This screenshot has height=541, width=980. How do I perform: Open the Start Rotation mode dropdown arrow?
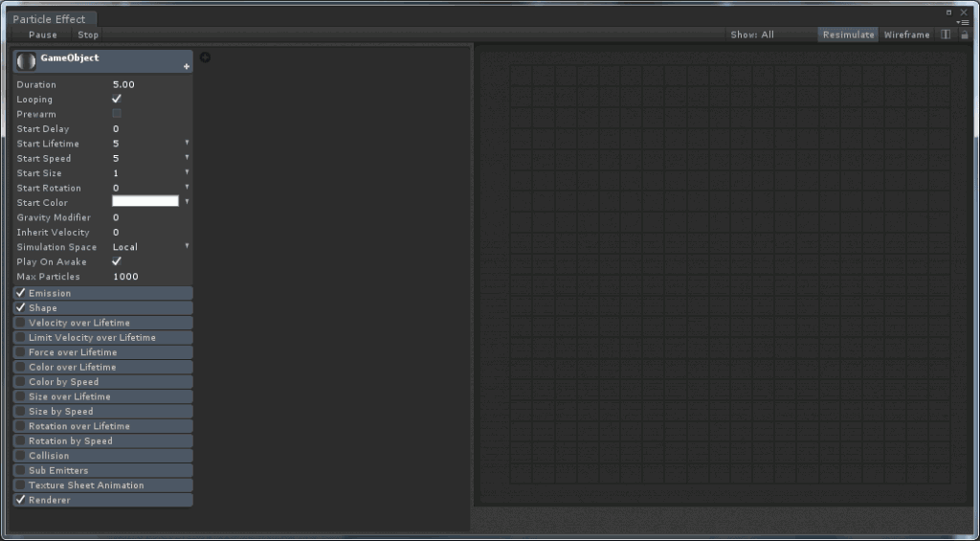[187, 187]
